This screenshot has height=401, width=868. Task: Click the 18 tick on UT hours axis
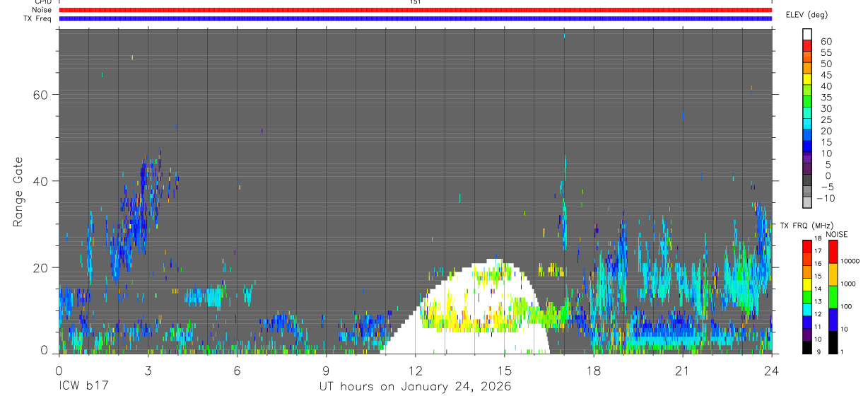pyautogui.click(x=593, y=371)
